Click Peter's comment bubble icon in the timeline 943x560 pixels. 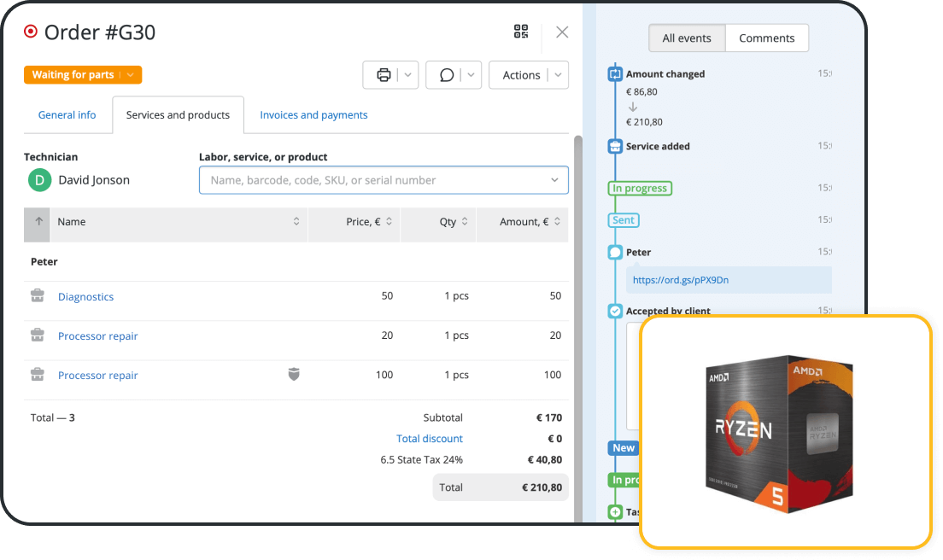(614, 252)
